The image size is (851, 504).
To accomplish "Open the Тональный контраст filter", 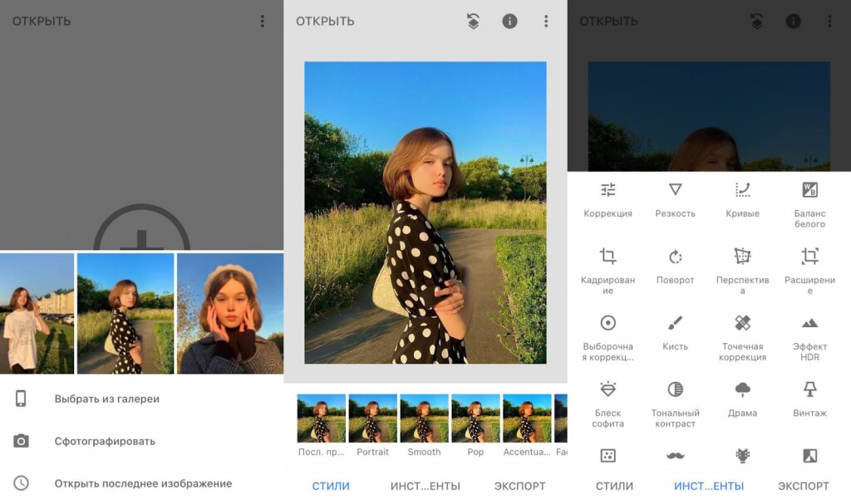I will coord(675,399).
